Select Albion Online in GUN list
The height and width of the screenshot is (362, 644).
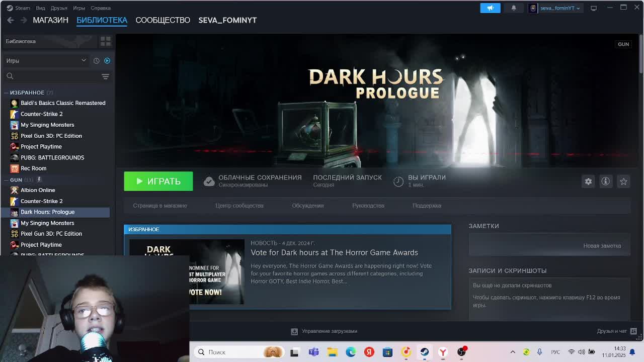pos(38,190)
